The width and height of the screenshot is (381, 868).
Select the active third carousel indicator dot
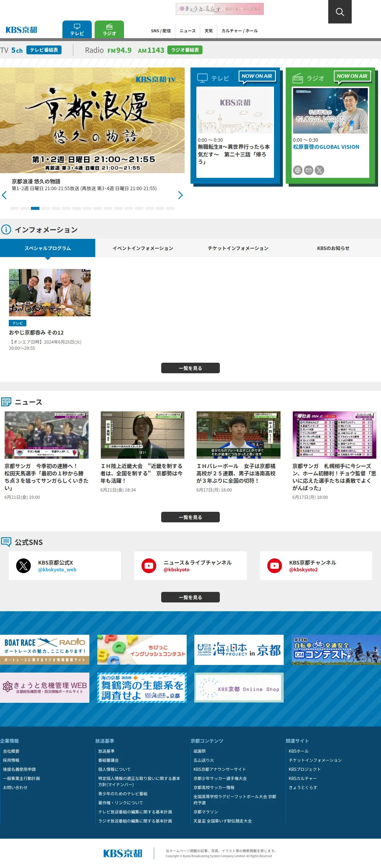point(35,208)
